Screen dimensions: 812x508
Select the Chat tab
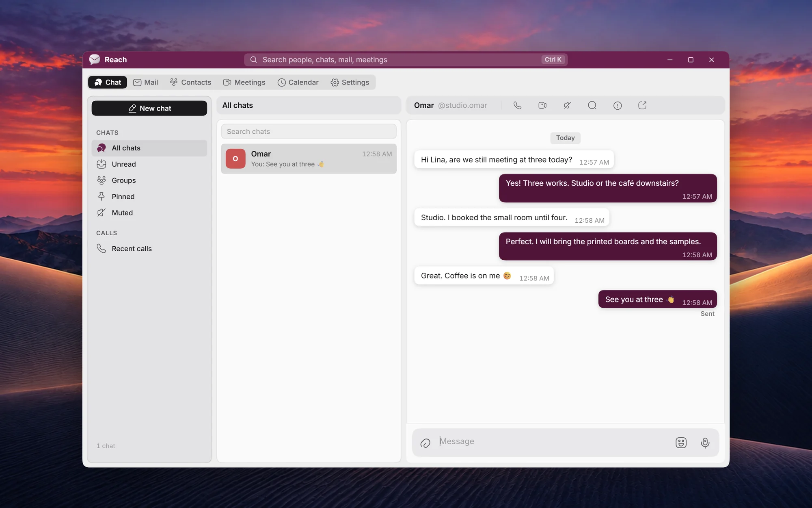coord(108,82)
